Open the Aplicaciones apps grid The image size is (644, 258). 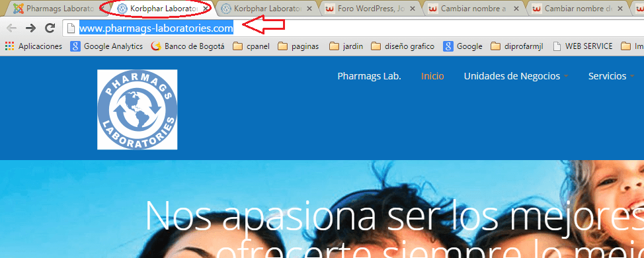(34, 46)
